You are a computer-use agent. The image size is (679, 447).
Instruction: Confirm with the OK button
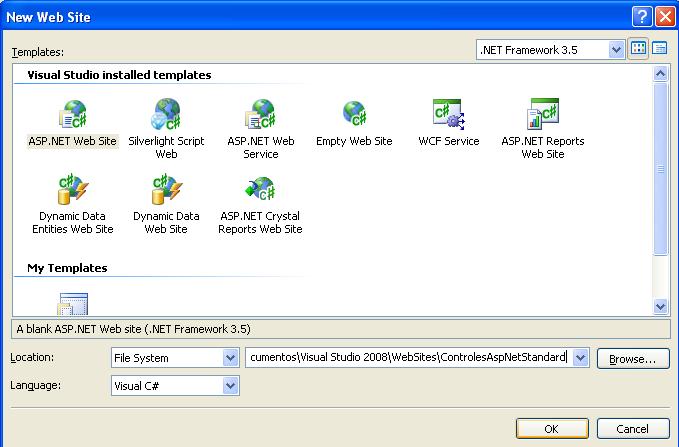tap(552, 428)
